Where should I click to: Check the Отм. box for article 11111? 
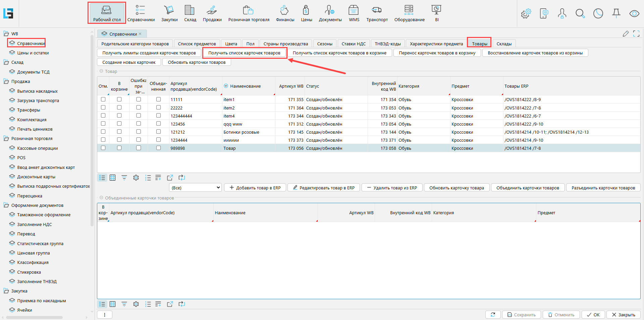tap(103, 99)
